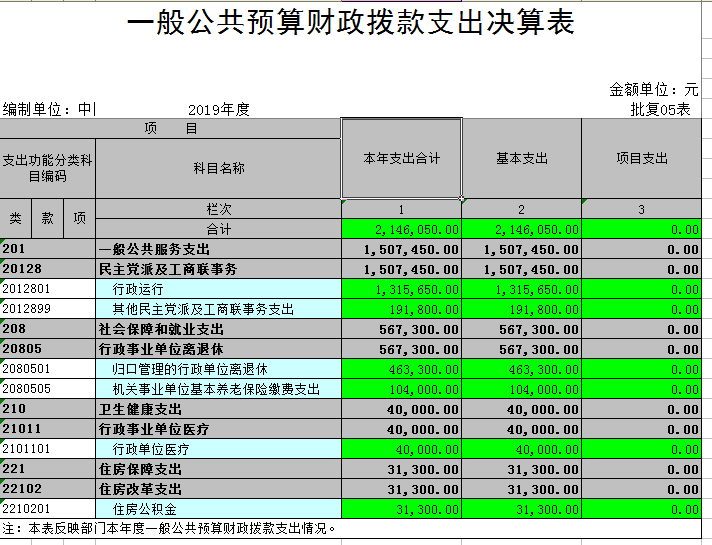Click the 支出功能分类科目编码 header cell
This screenshot has width=712, height=545.
(47, 168)
